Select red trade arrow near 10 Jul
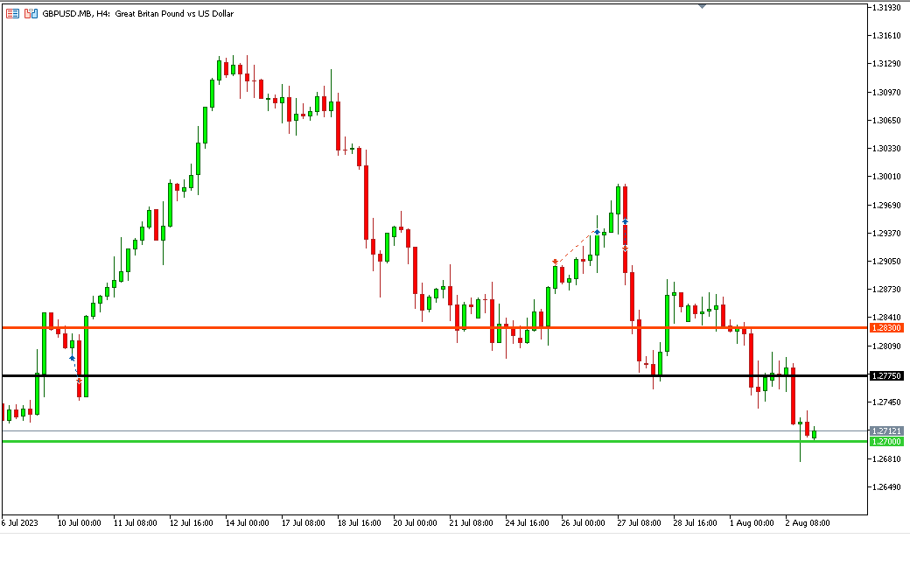Image resolution: width=910 pixels, height=588 pixels. [x=79, y=381]
